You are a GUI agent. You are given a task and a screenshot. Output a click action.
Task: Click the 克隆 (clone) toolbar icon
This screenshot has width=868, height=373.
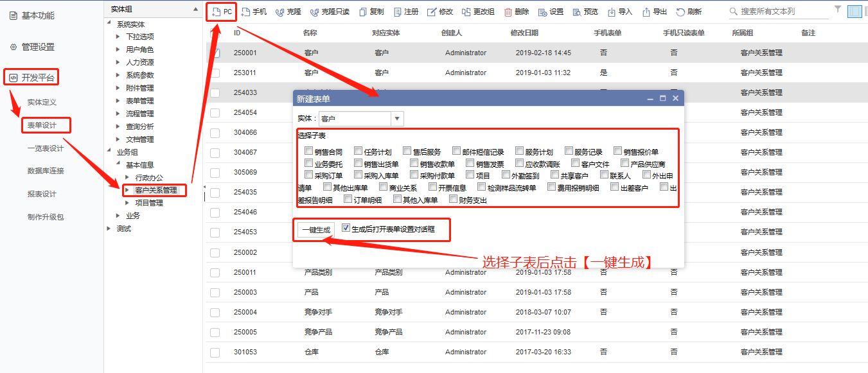pos(279,12)
